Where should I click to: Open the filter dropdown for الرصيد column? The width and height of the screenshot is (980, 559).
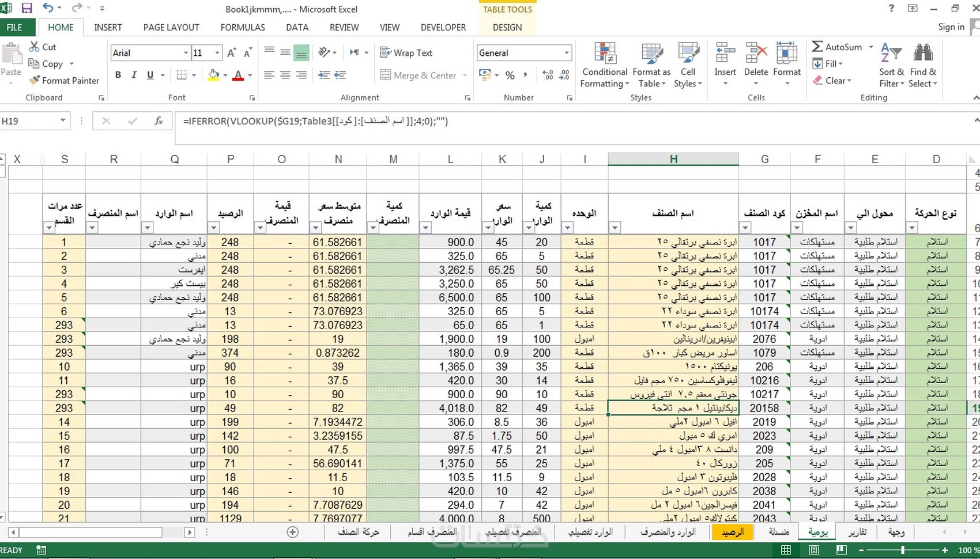(x=214, y=228)
